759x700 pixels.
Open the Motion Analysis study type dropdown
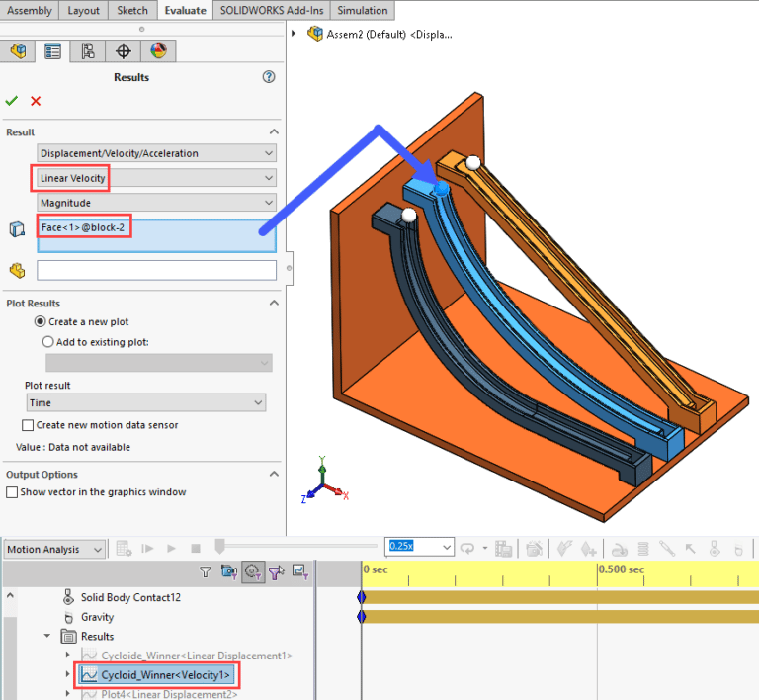coord(54,549)
